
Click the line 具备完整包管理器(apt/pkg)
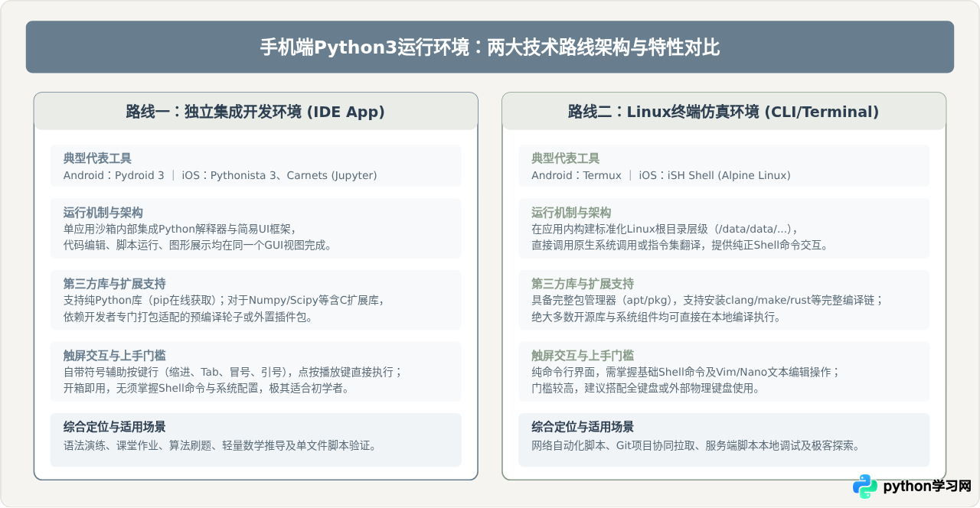point(708,300)
